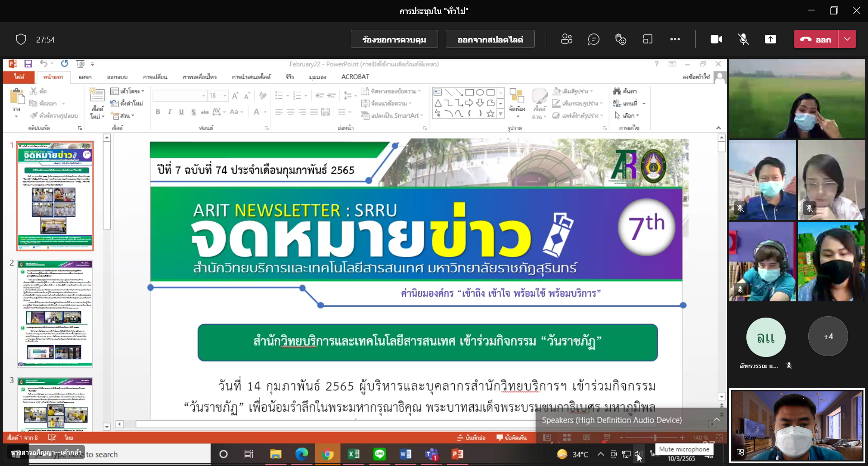Click the ร้องขอการควบคุม button
Screen dimensions: 868x466
pyautogui.click(x=394, y=39)
